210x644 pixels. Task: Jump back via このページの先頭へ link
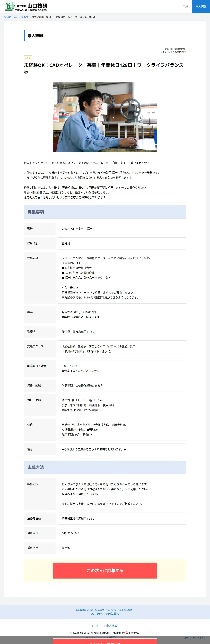pos(105,614)
